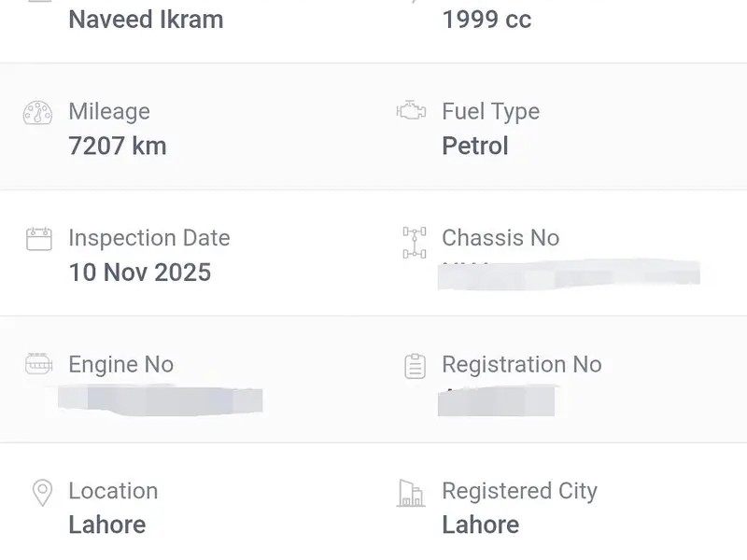Click the Inspection Date calendar icon
747x560 pixels.
tap(39, 239)
